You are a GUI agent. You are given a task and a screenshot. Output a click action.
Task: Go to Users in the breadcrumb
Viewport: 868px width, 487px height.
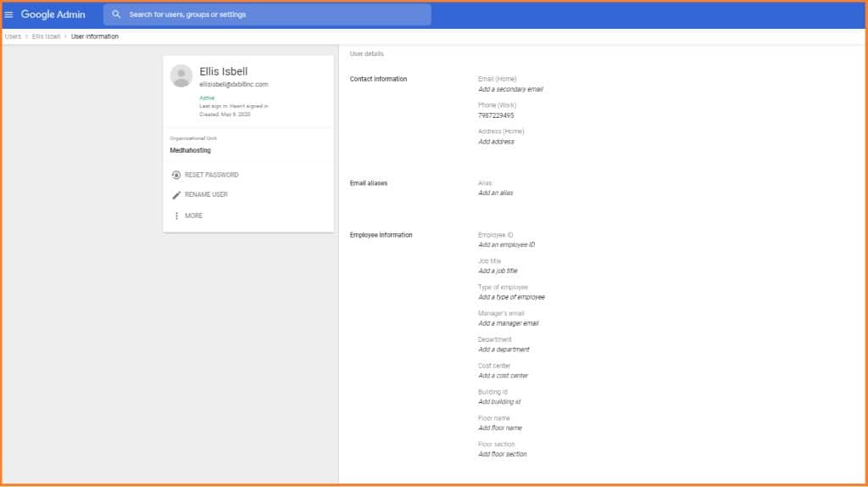click(13, 36)
